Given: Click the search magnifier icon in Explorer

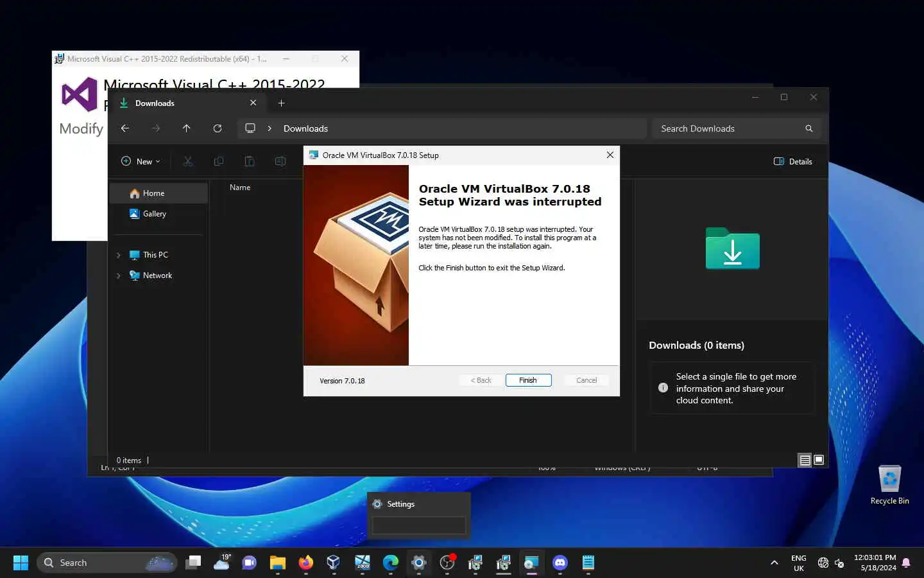Looking at the screenshot, I should click(809, 128).
